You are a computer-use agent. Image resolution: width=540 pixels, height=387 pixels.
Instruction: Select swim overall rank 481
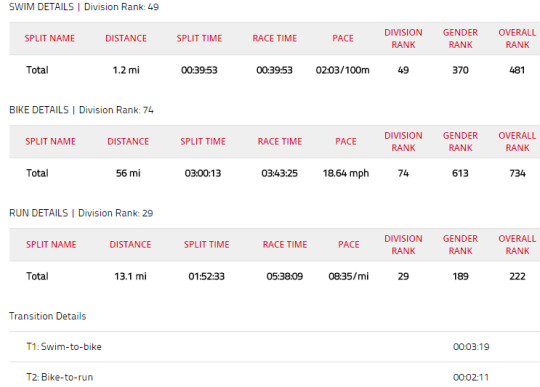pos(517,70)
